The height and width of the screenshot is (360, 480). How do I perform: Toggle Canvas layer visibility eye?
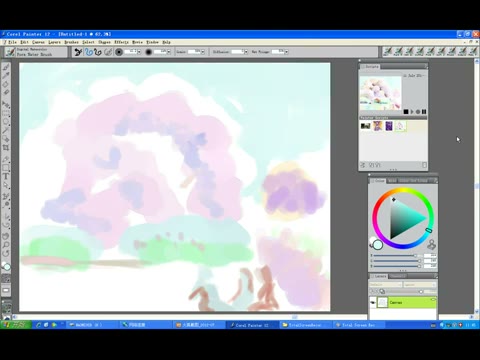(x=373, y=303)
